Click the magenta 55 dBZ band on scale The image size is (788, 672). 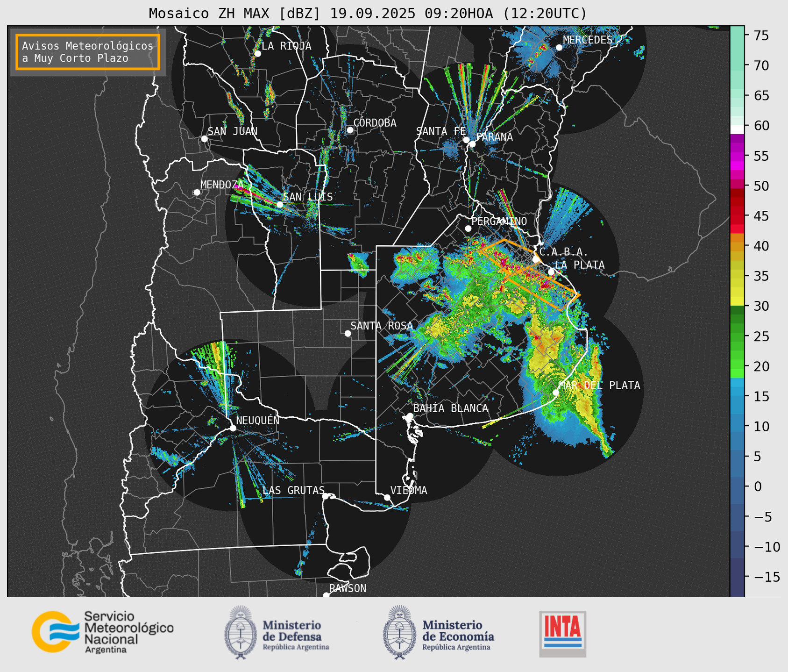point(737,157)
